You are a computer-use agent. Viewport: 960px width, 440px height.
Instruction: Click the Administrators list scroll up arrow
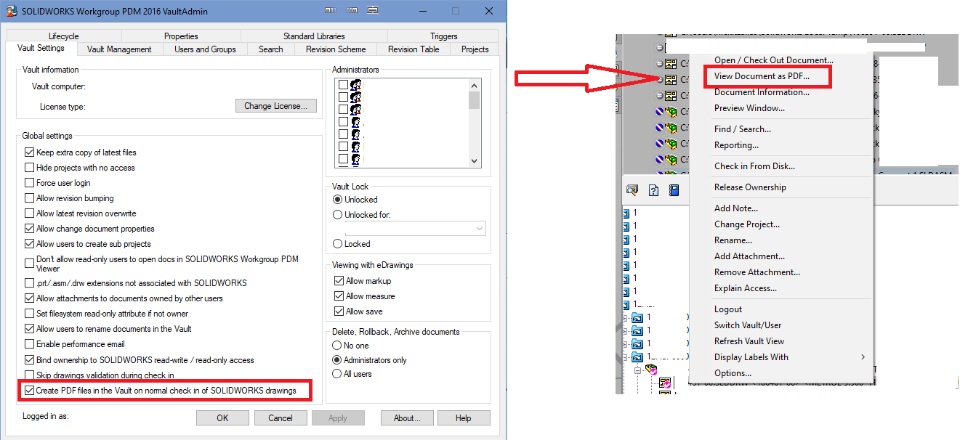pyautogui.click(x=474, y=84)
